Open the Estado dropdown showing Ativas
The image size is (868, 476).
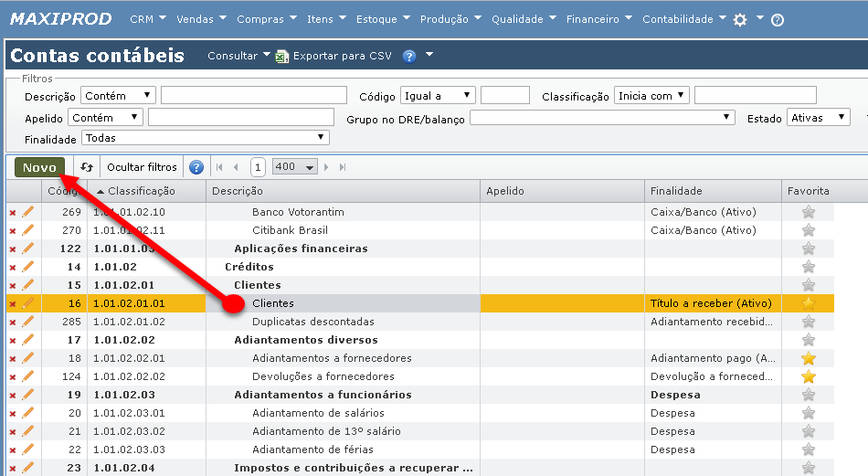click(x=818, y=118)
